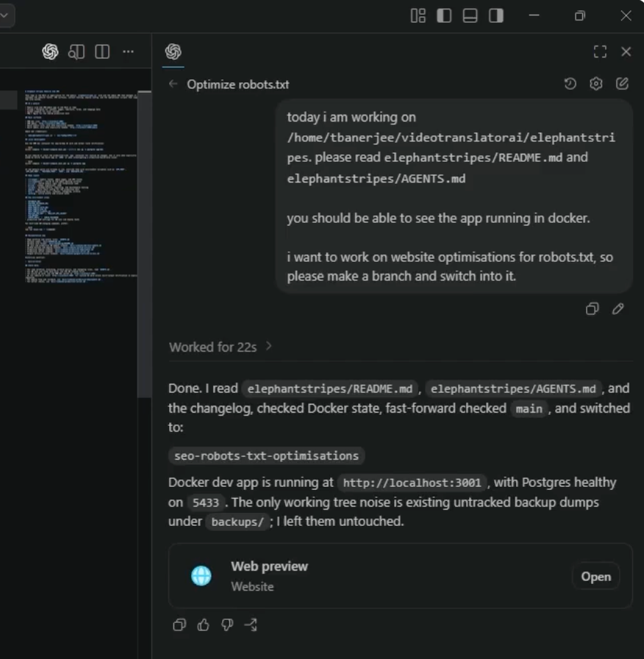Screen dimensions: 644x659
Task: Open editor More Actions ellipsis
Action: pyautogui.click(x=128, y=51)
